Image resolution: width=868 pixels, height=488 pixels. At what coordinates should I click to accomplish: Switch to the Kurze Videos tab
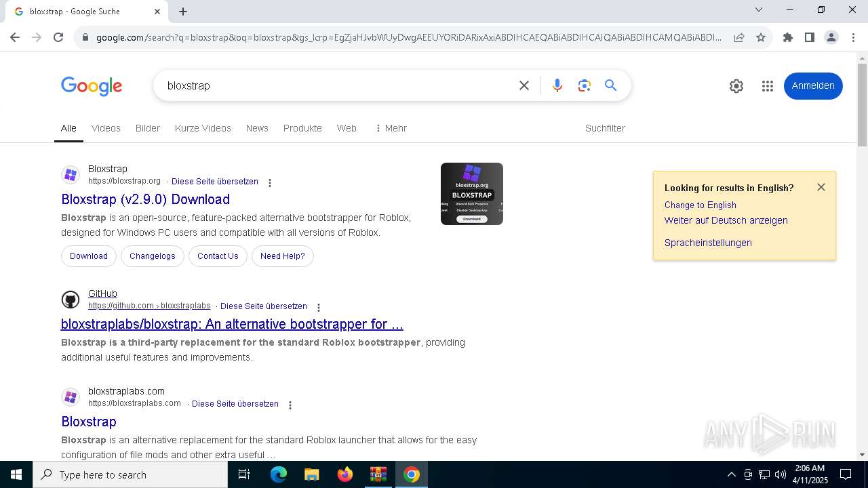[x=203, y=128]
